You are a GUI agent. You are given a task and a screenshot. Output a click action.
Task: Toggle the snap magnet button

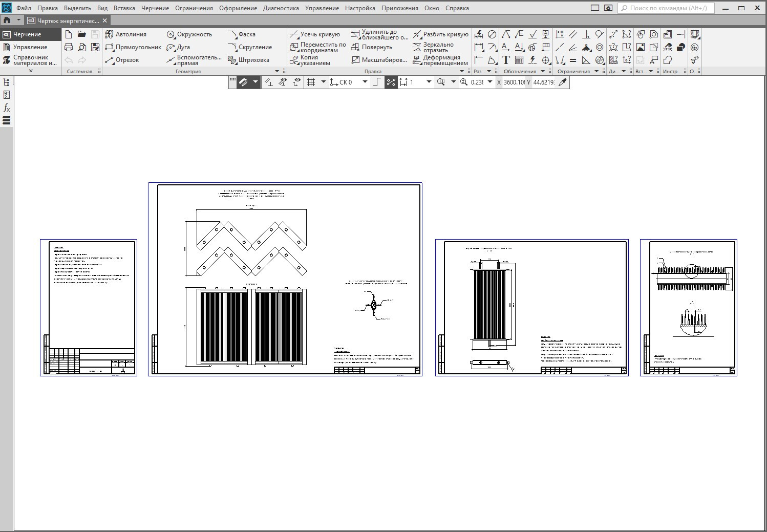click(244, 82)
